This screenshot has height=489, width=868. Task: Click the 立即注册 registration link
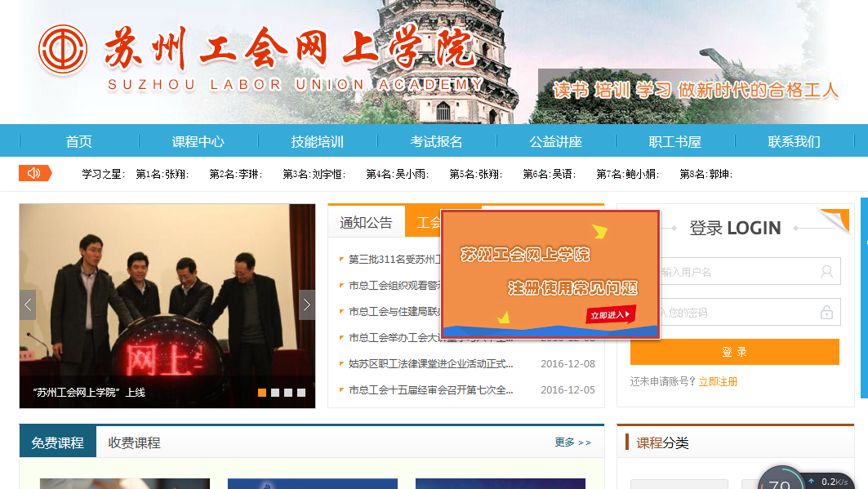(x=718, y=381)
